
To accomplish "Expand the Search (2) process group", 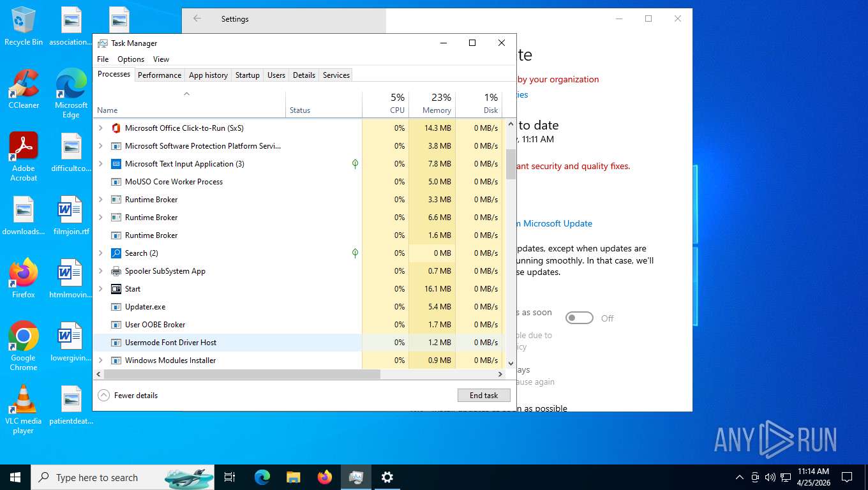I will pos(100,253).
